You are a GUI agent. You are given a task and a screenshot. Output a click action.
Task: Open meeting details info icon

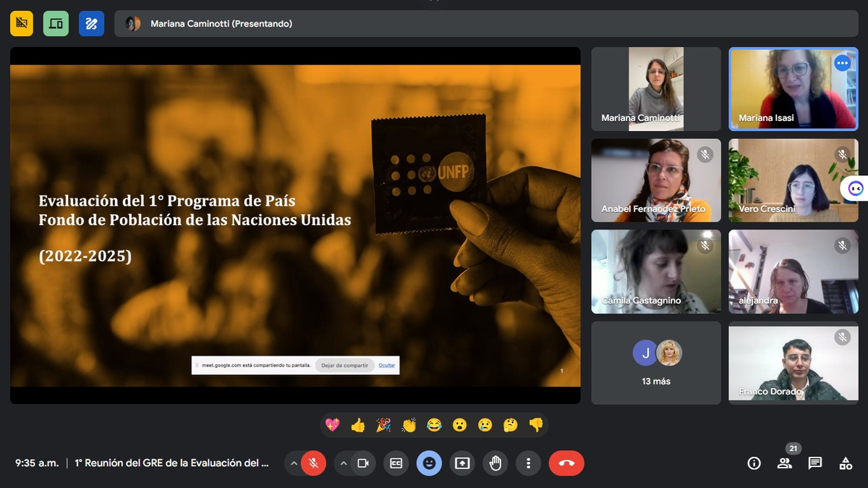click(x=754, y=463)
